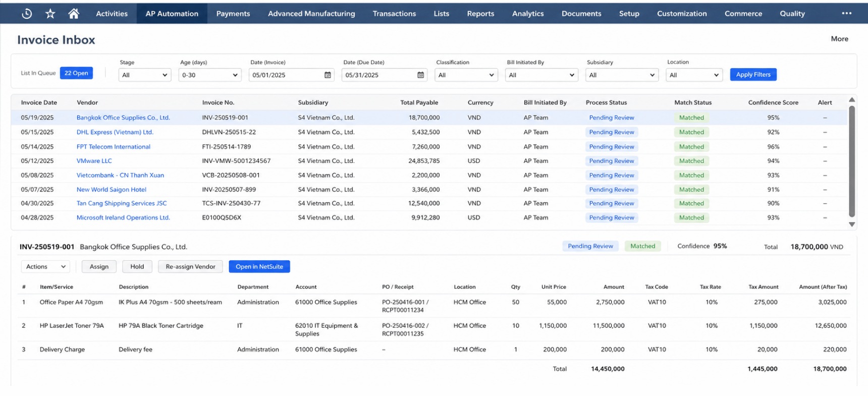Click Open in NetSuite button
The width and height of the screenshot is (868, 396).
coord(259,267)
